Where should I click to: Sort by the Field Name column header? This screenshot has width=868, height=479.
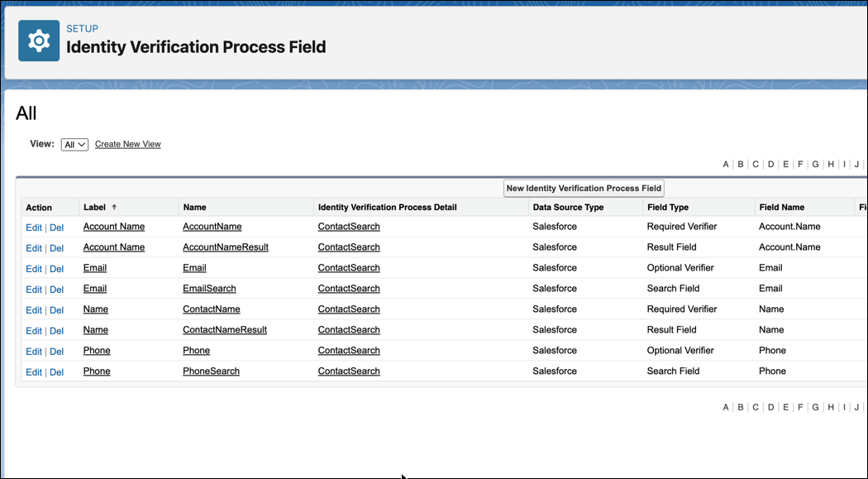(782, 207)
